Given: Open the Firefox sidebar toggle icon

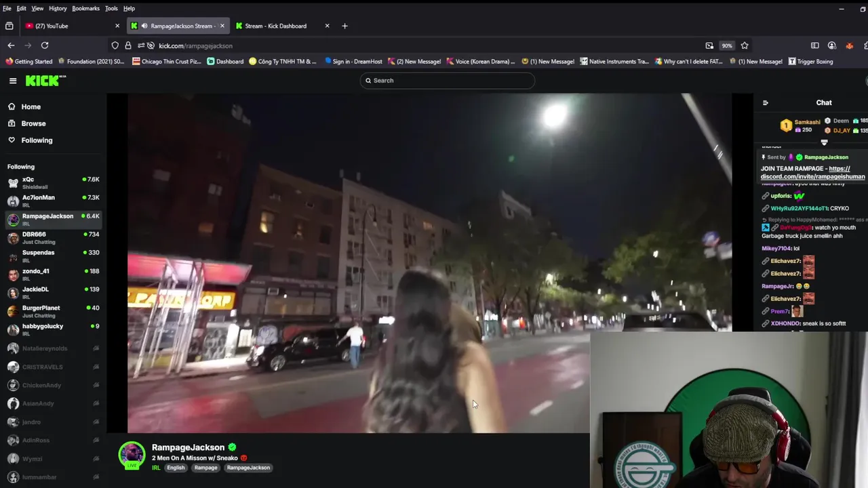Looking at the screenshot, I should point(815,45).
